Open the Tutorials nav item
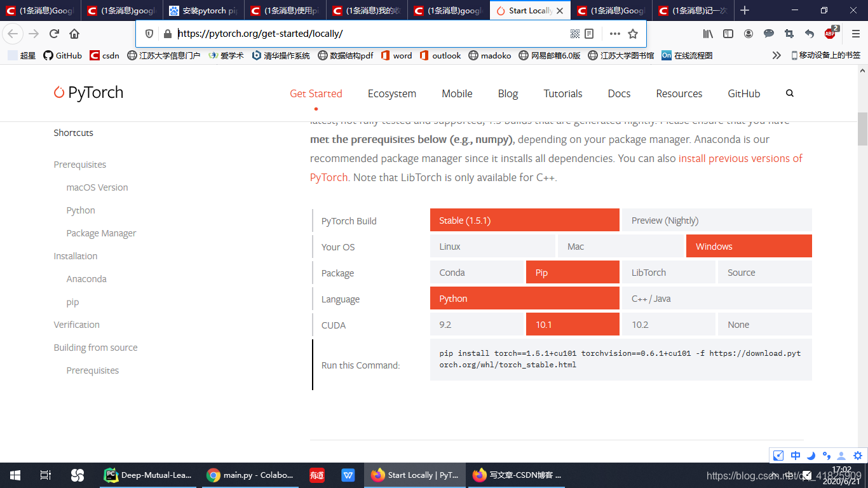868x488 pixels. pyautogui.click(x=563, y=93)
